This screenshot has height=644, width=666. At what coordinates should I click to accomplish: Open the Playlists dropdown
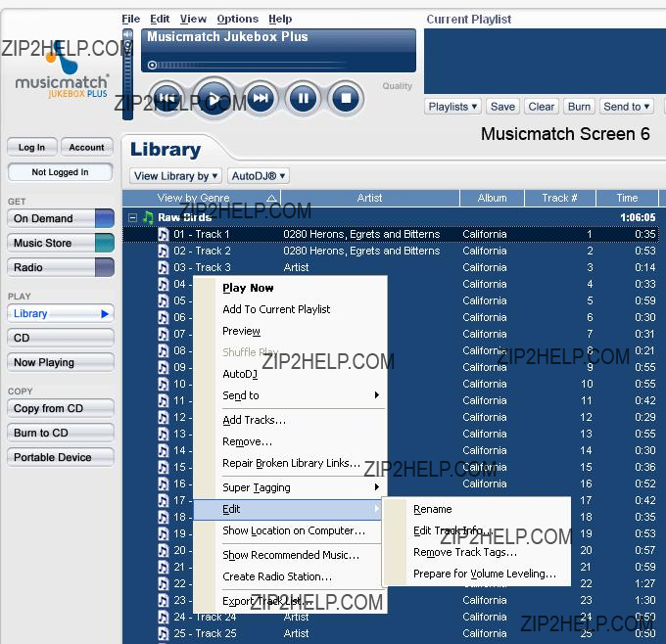(x=452, y=107)
